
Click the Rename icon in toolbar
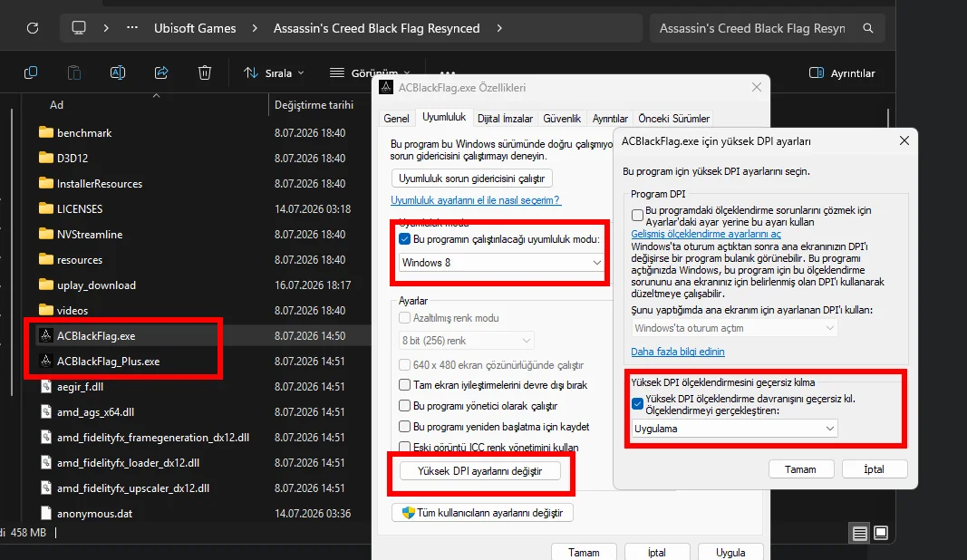pos(117,72)
